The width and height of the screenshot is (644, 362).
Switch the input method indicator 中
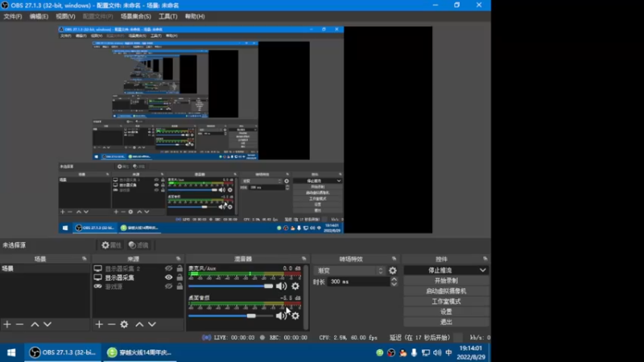[448, 352]
